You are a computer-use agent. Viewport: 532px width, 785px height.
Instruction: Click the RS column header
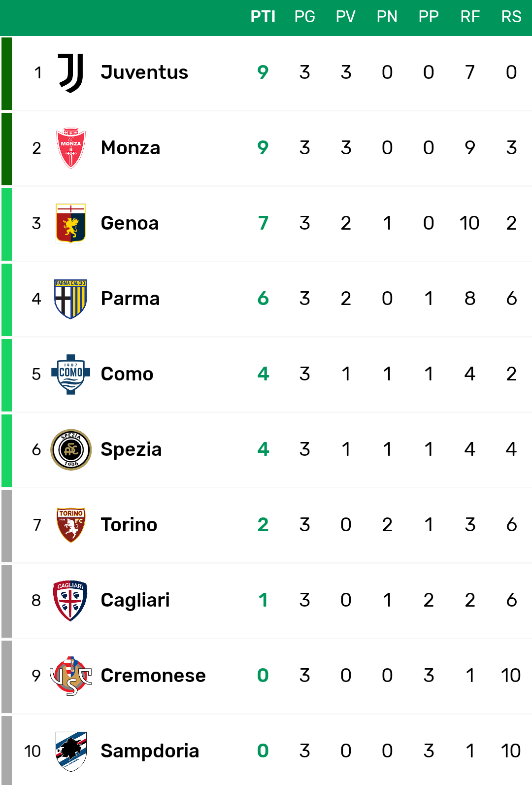coord(511,17)
